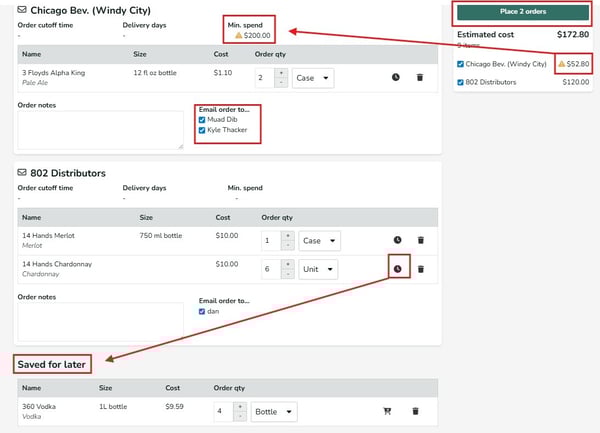Screen dimensions: 600x433
Task: Delete the 14 Hands Merlot row
Action: (x=420, y=240)
